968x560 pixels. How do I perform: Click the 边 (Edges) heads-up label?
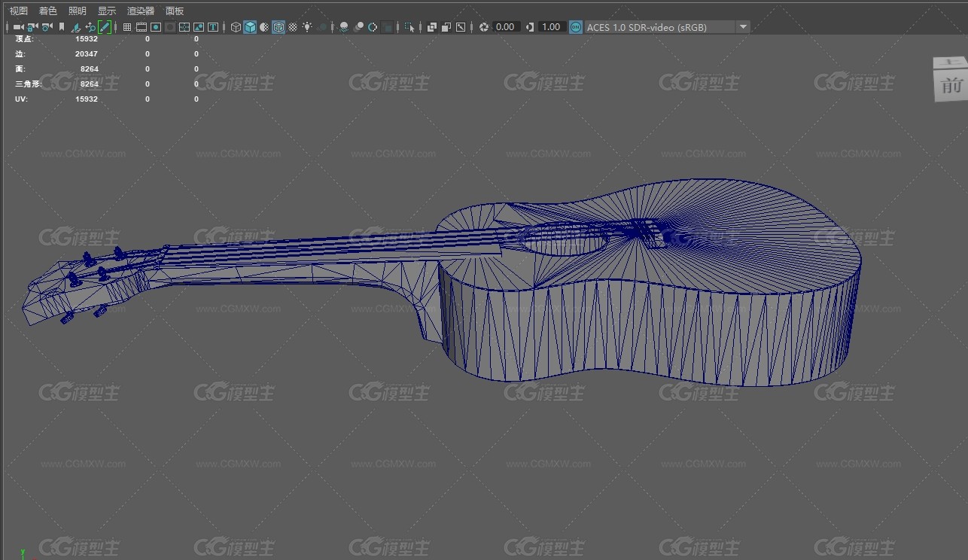[20, 53]
